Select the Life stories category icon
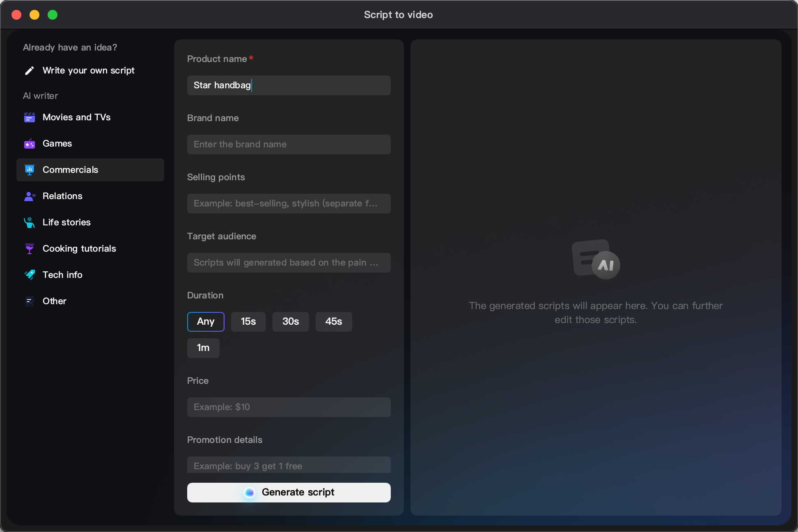798x532 pixels. coord(29,222)
